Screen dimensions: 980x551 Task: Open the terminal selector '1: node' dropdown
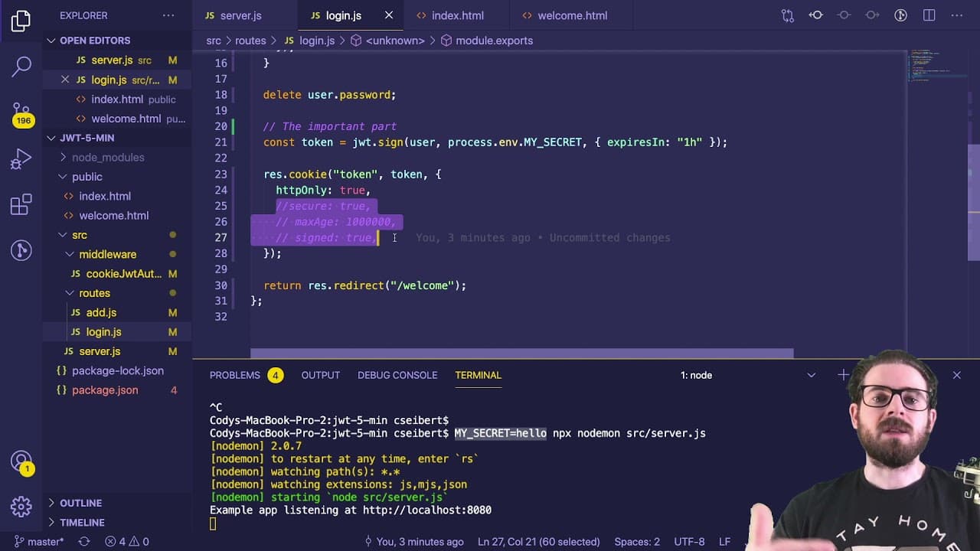746,375
